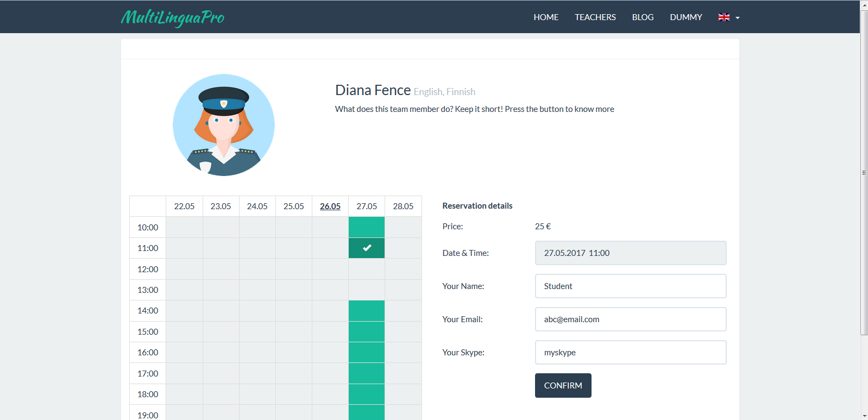Image resolution: width=868 pixels, height=420 pixels.
Task: Open the BLOG nav link
Action: [643, 17]
